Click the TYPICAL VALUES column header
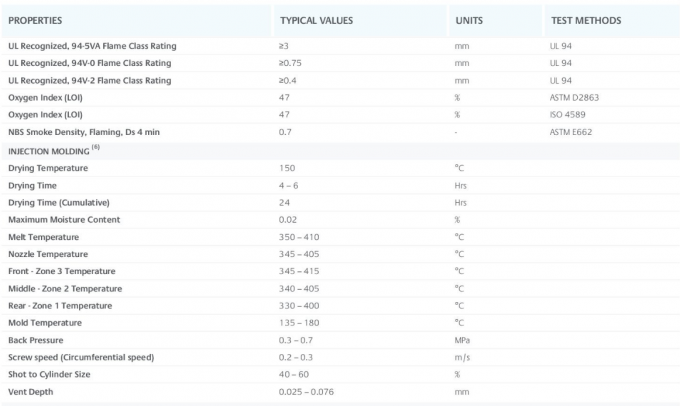The height and width of the screenshot is (406, 680). [x=316, y=21]
